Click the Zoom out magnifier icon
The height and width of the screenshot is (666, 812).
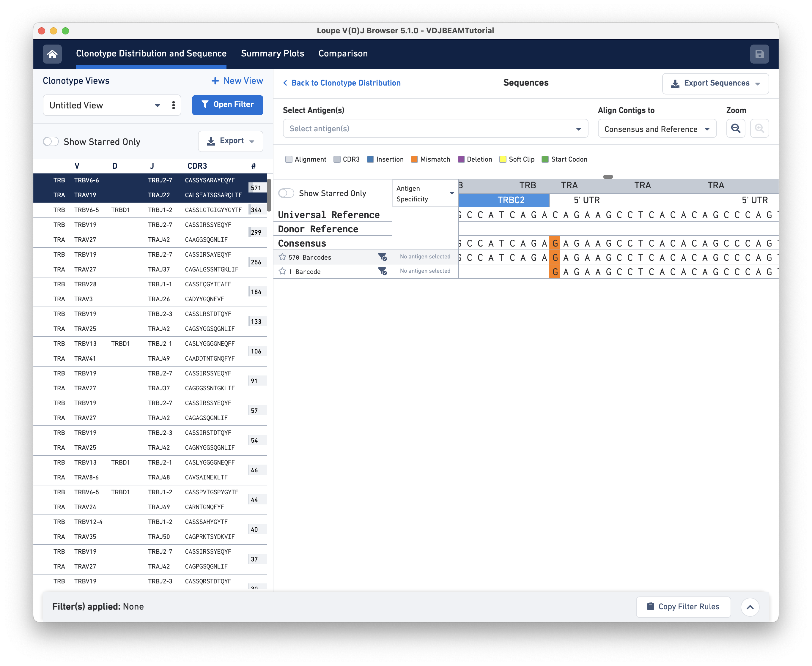[x=736, y=129]
